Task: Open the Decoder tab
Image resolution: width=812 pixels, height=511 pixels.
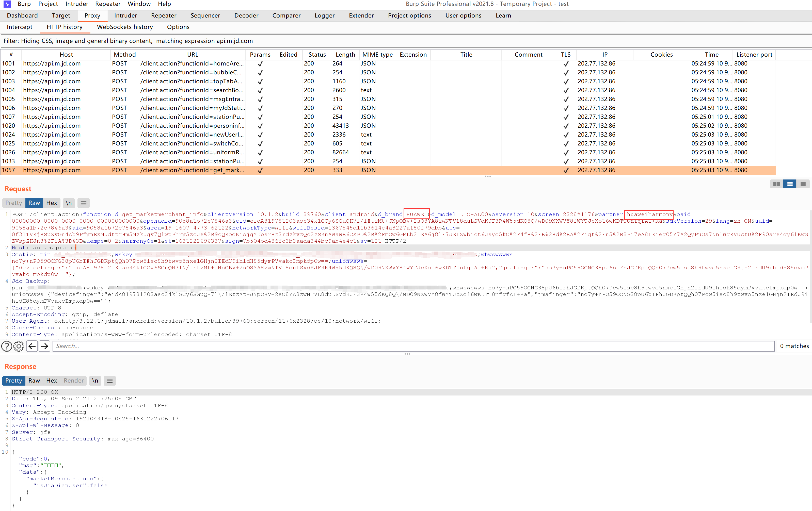Action: click(247, 15)
